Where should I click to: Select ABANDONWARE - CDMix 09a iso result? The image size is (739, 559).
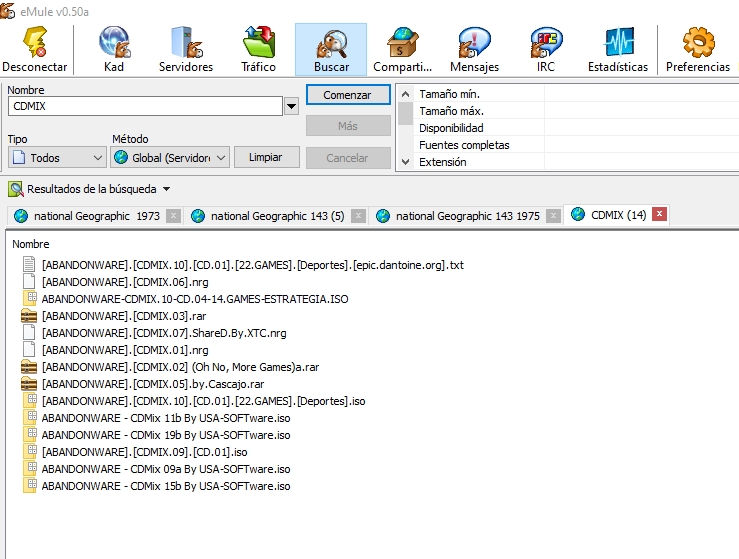pyautogui.click(x=166, y=469)
